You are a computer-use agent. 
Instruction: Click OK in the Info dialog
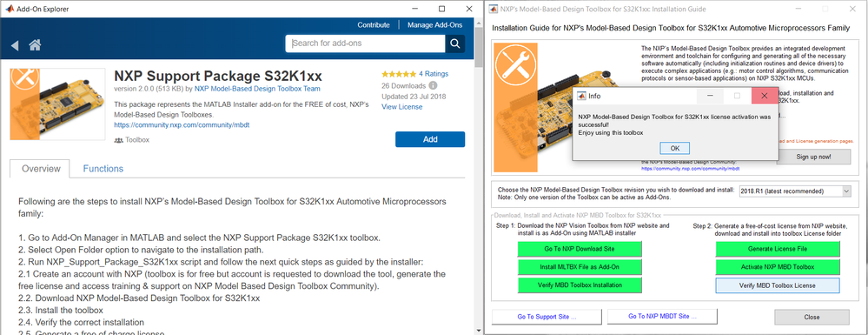(x=675, y=148)
